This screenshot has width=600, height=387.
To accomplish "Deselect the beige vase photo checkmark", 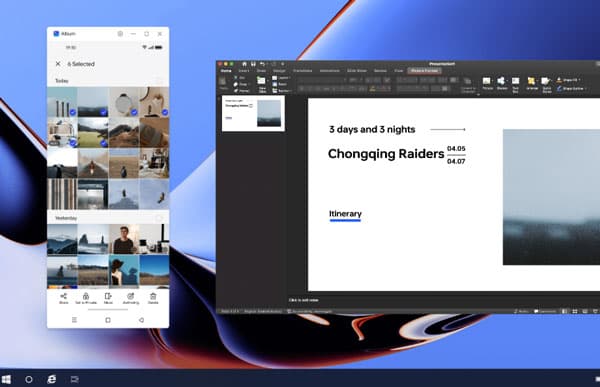I will (x=165, y=112).
